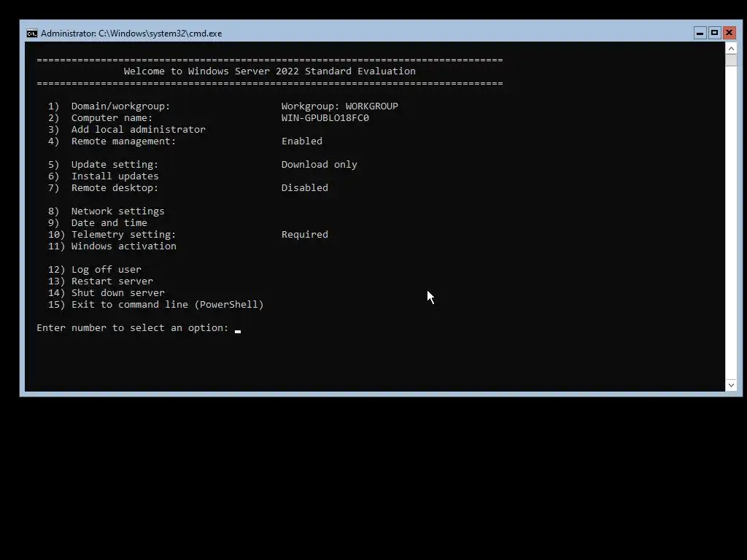
Task: Click the 'Enter number to select an option:' prompt
Action: tap(133, 327)
